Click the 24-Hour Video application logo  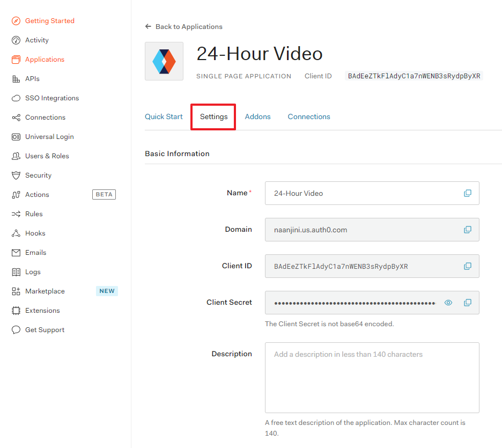pyautogui.click(x=164, y=61)
